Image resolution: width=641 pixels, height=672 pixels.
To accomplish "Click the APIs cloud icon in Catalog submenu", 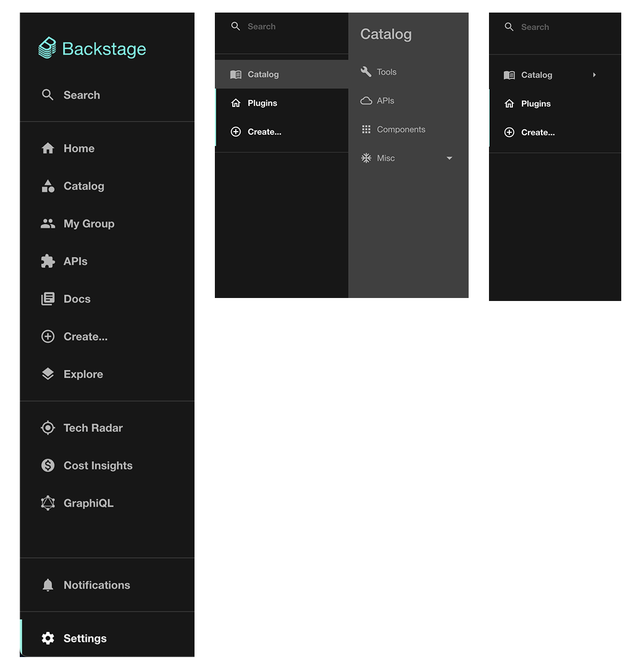I will point(366,101).
